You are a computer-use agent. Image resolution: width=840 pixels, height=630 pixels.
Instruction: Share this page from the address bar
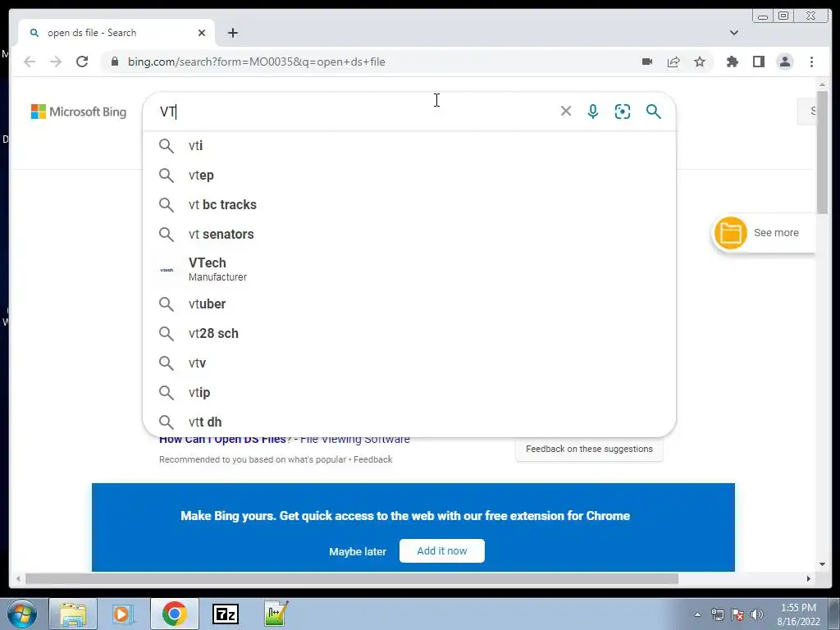pyautogui.click(x=673, y=62)
